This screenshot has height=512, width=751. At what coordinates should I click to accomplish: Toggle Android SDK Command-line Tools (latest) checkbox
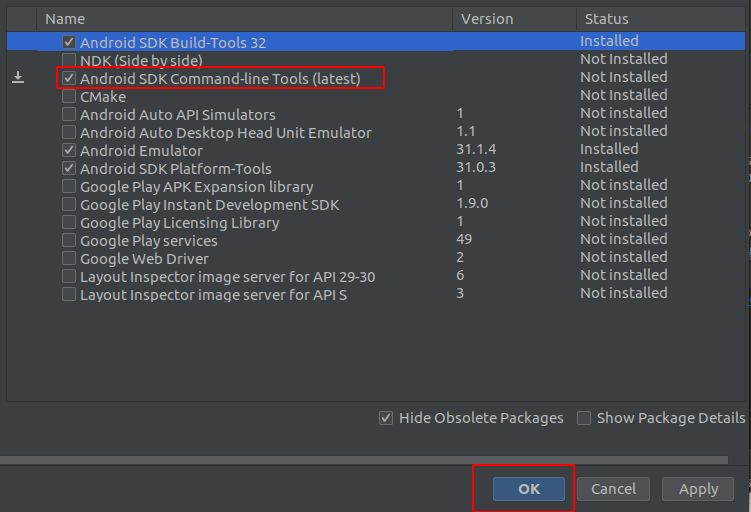coord(69,78)
